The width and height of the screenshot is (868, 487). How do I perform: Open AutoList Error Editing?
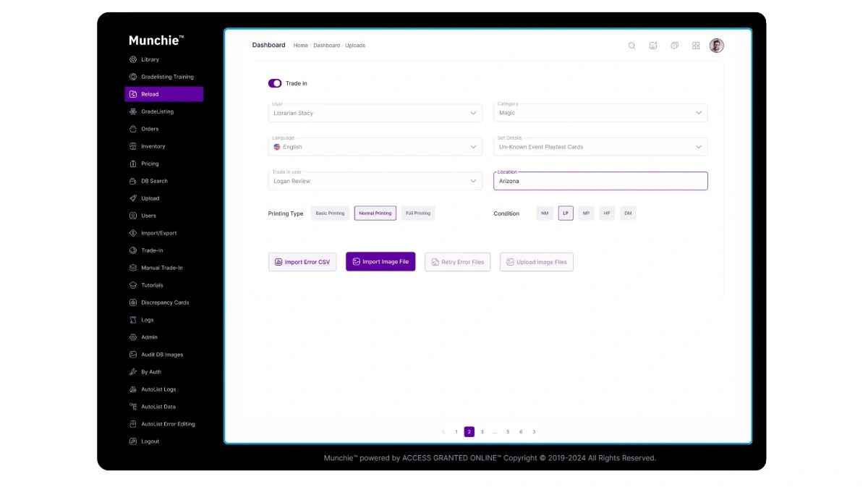coord(168,424)
